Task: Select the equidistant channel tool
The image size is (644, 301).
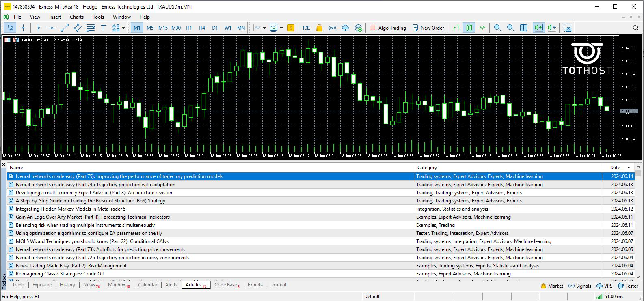Action: point(78,28)
